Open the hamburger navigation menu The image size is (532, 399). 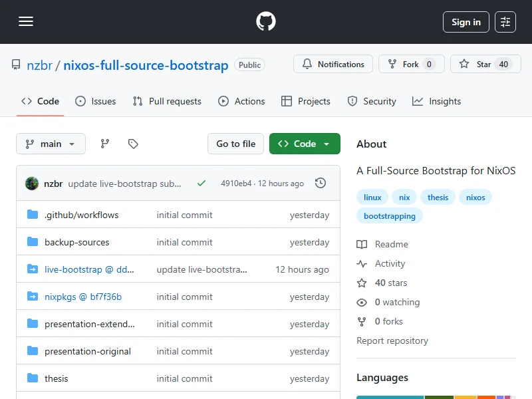pyautogui.click(x=26, y=22)
